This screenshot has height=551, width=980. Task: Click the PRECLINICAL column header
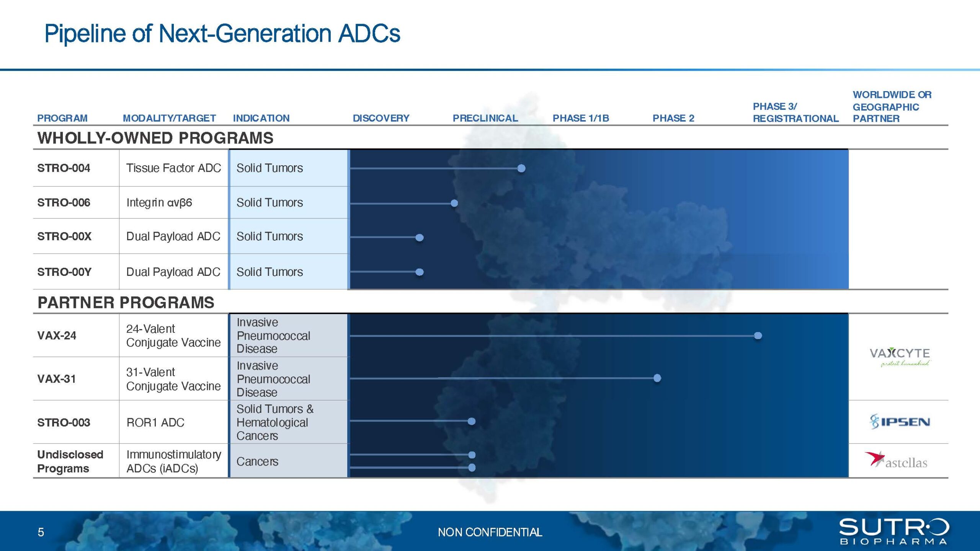click(x=485, y=118)
